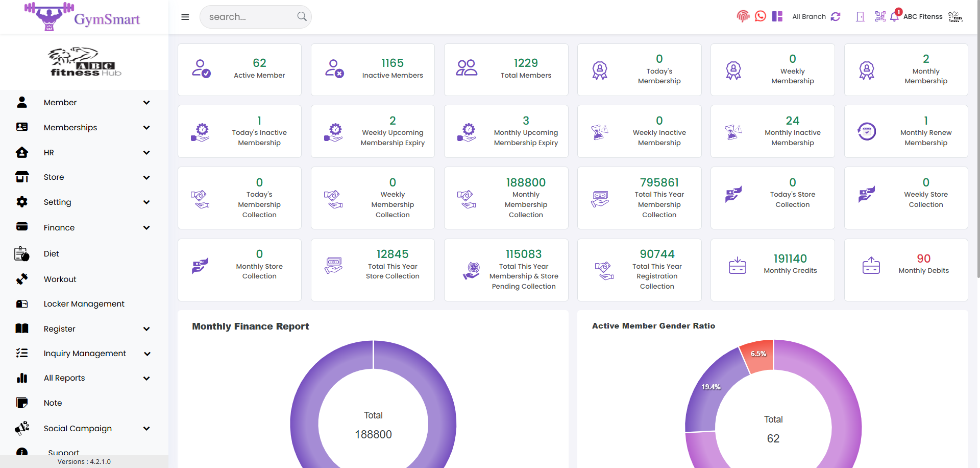This screenshot has width=980, height=468.
Task: Open the Member menu label
Action: click(60, 102)
